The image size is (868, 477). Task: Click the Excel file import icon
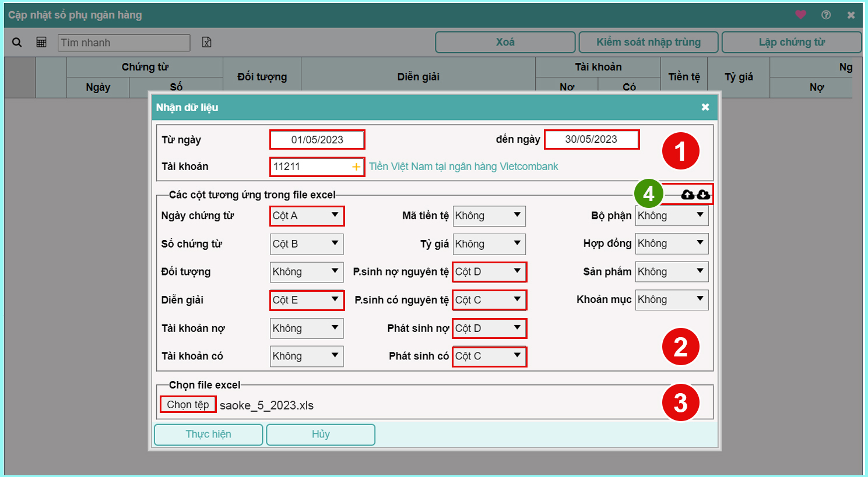[206, 43]
